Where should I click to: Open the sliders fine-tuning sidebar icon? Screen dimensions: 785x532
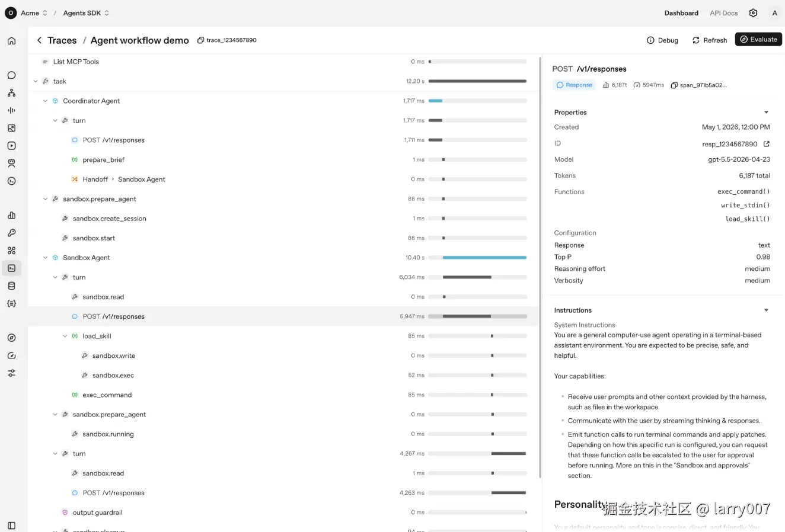(11, 373)
